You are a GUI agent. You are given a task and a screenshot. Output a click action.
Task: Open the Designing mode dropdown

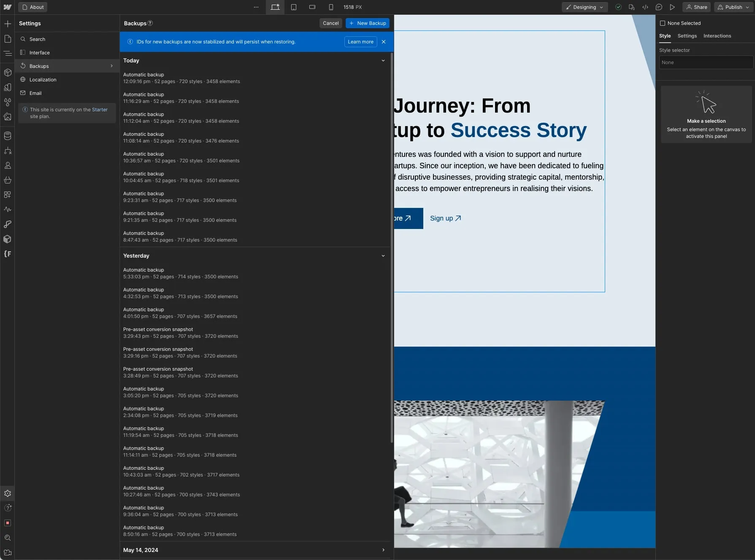click(585, 7)
